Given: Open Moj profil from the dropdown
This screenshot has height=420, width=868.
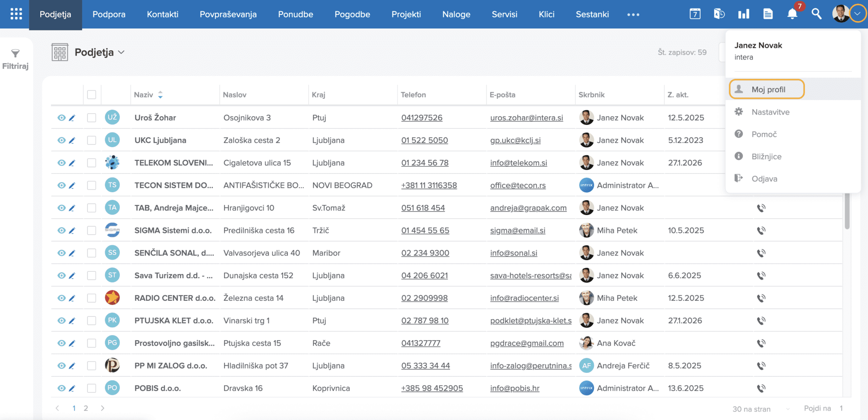Looking at the screenshot, I should click(768, 89).
